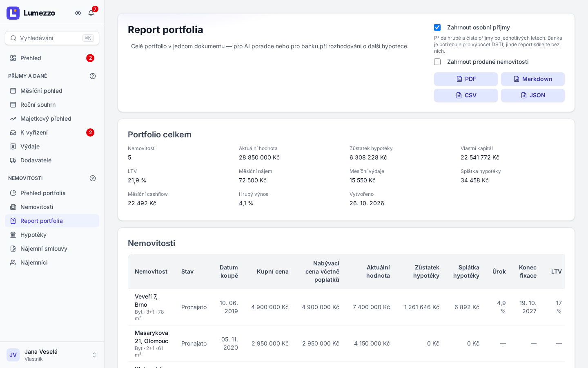Screen dimensions: 588x368
Task: Navigate to Majetkový přehled
Action: (52, 119)
